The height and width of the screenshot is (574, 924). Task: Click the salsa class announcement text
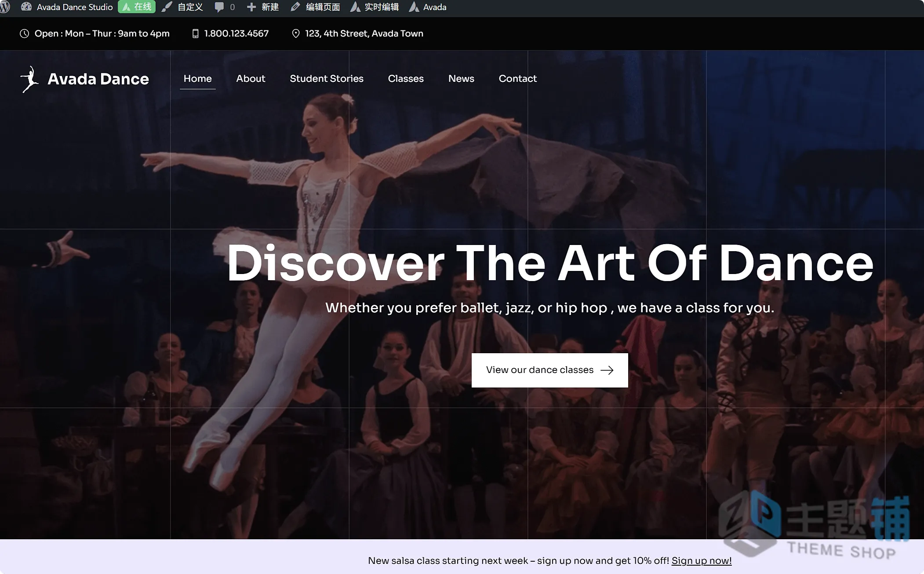(x=519, y=561)
